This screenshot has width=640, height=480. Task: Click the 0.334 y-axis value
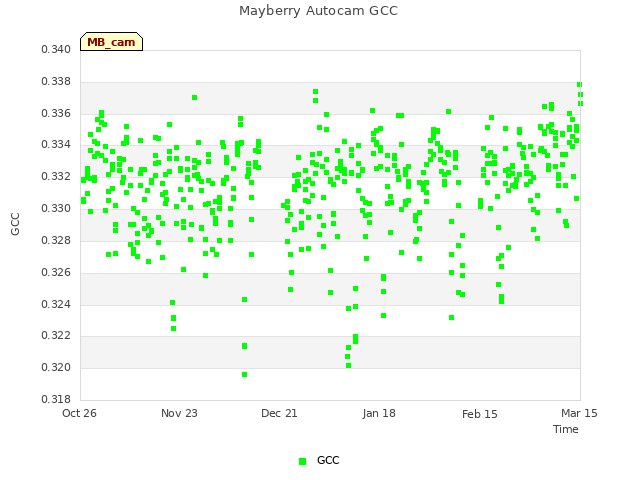coord(56,144)
